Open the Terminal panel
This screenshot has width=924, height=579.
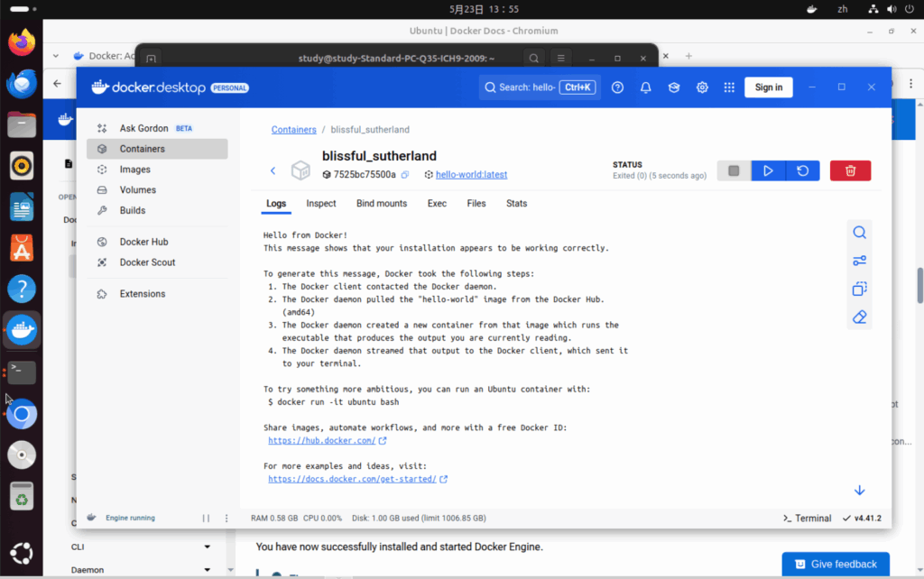click(807, 519)
